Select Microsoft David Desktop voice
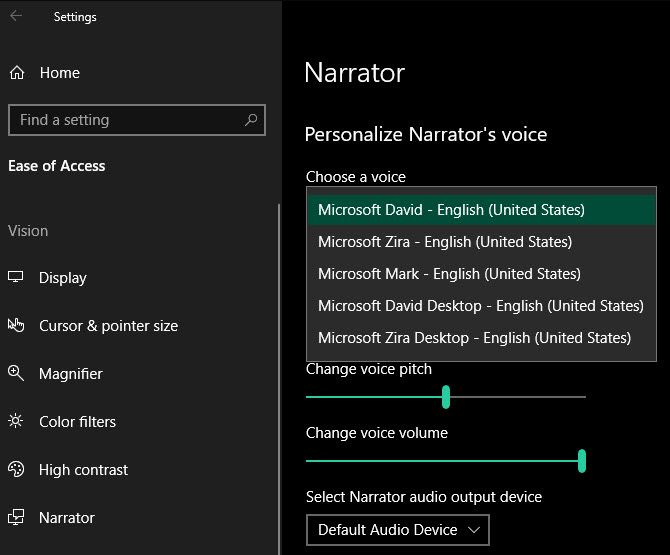The image size is (670, 555). [481, 306]
